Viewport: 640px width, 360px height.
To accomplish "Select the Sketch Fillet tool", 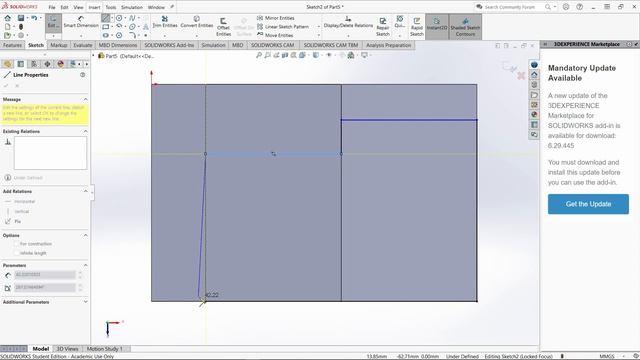I will pos(132,35).
